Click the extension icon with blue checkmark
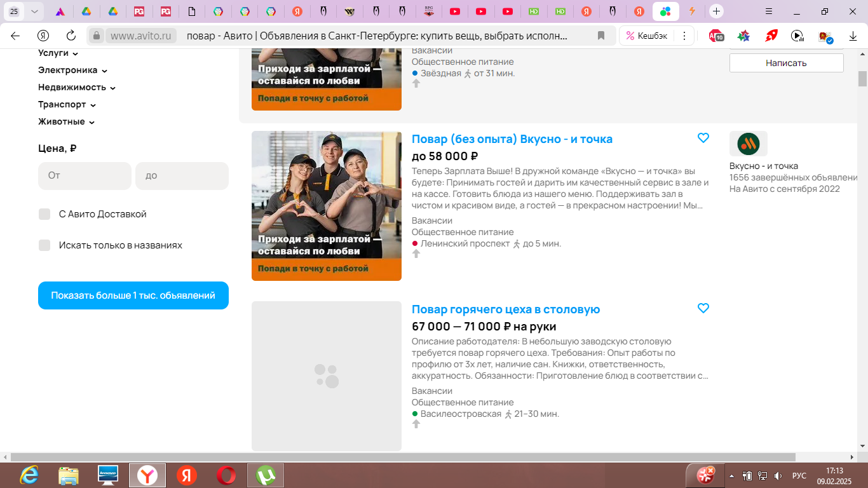This screenshot has width=868, height=488. (825, 36)
